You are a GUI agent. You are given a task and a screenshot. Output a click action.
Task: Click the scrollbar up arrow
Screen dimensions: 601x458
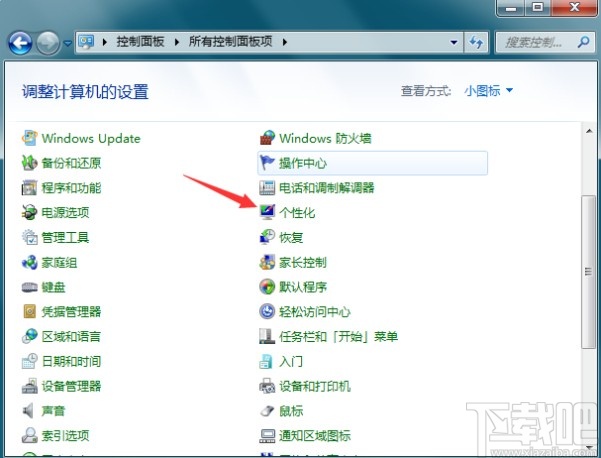[x=589, y=131]
